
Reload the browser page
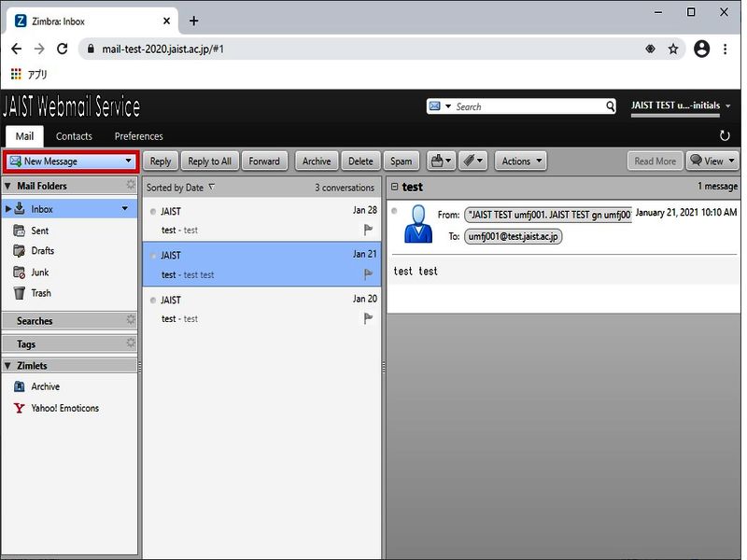[x=62, y=49]
